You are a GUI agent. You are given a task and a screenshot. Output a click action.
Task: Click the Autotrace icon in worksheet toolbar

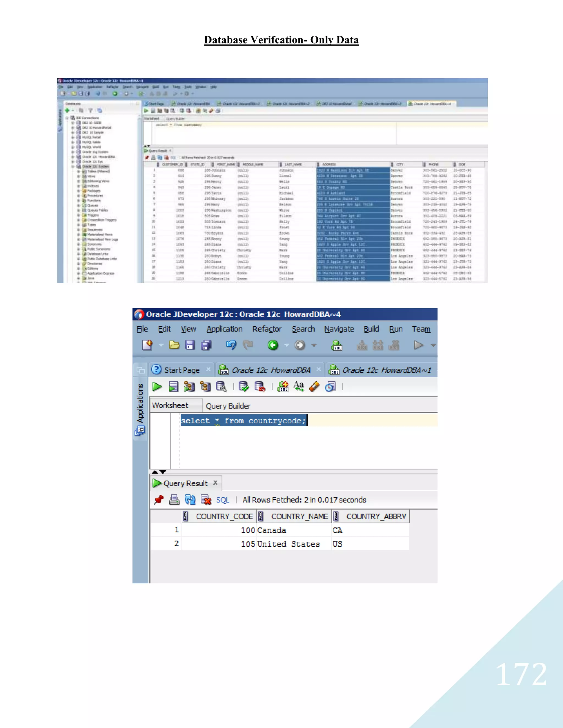[x=189, y=387]
